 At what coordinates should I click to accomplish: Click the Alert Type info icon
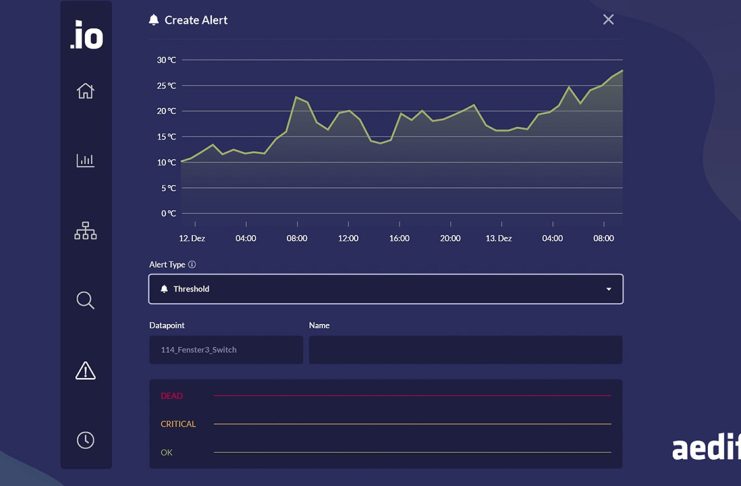click(192, 264)
